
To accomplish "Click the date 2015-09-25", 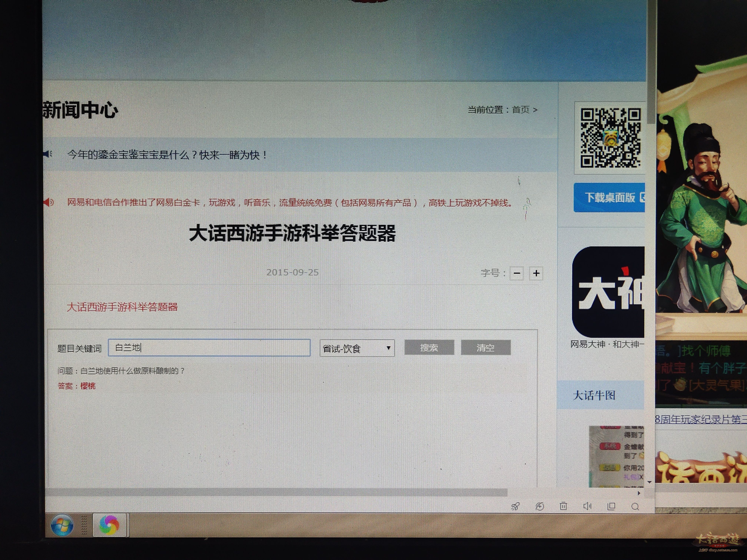I will coord(293,272).
